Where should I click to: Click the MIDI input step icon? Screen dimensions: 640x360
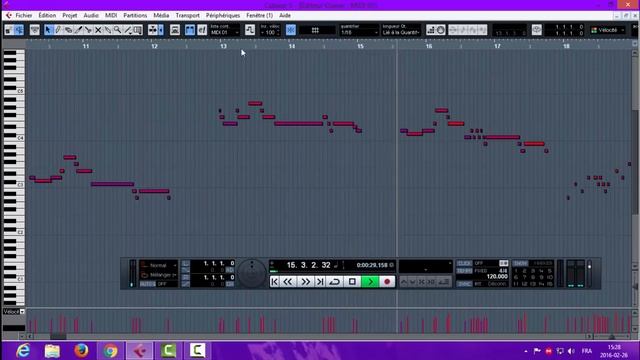pyautogui.click(x=431, y=30)
